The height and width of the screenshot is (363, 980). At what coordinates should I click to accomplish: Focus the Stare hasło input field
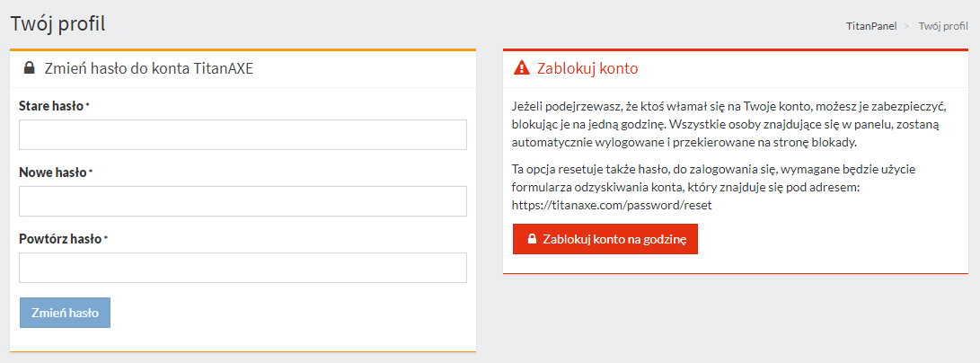(x=243, y=135)
